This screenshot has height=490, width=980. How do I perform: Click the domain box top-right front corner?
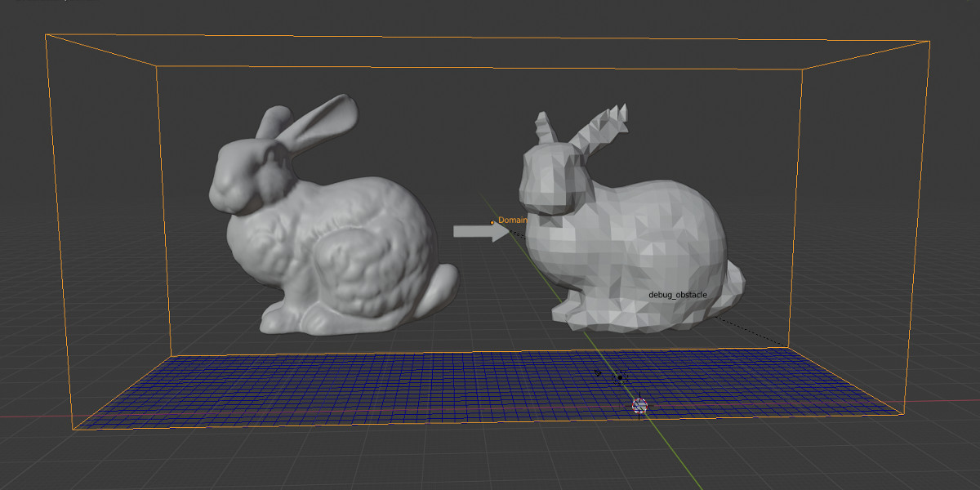tap(930, 39)
